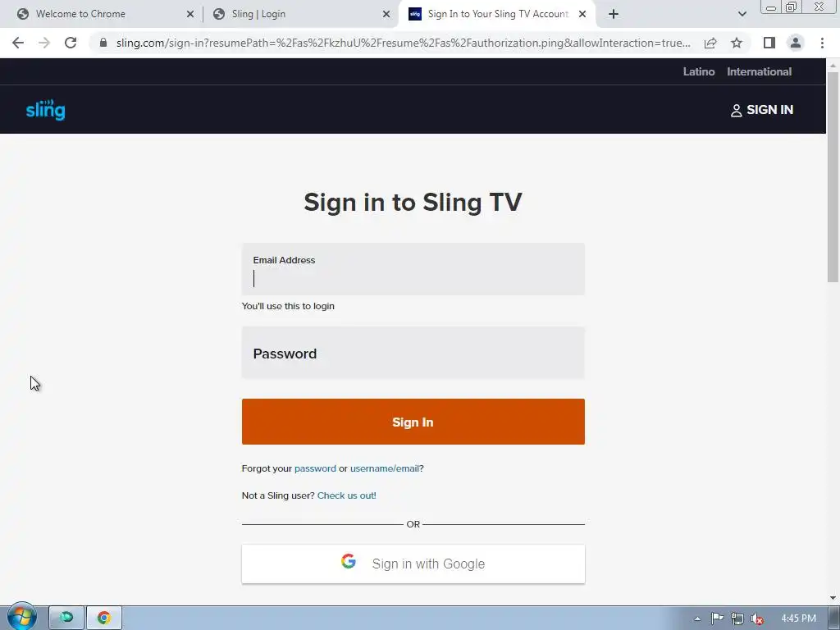Follow the Check us out! link

tap(347, 495)
